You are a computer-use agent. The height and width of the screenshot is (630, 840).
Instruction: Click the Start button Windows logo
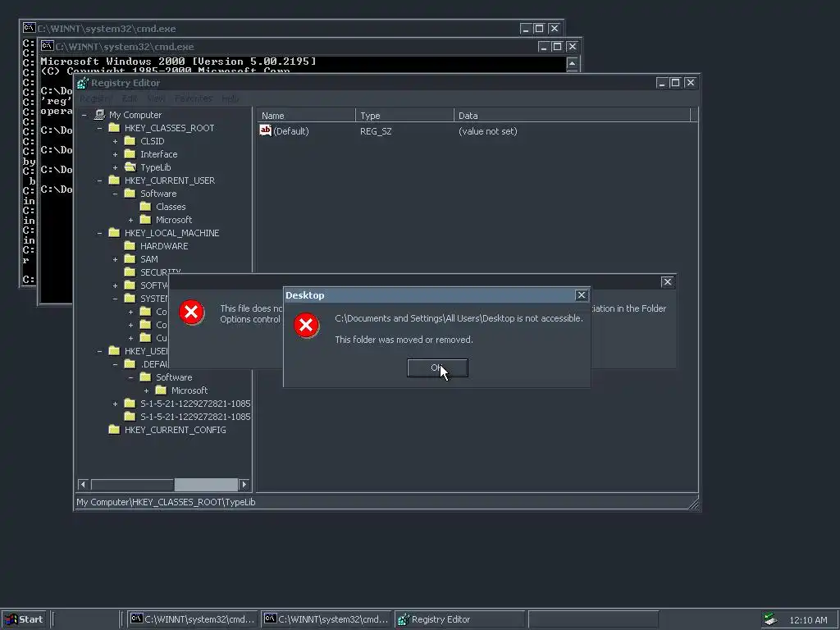[x=11, y=619]
